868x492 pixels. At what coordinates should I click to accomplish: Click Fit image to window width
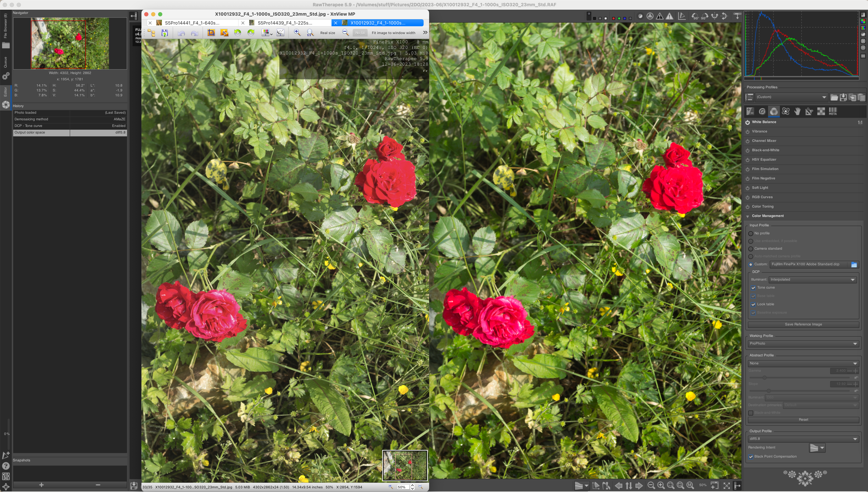393,33
